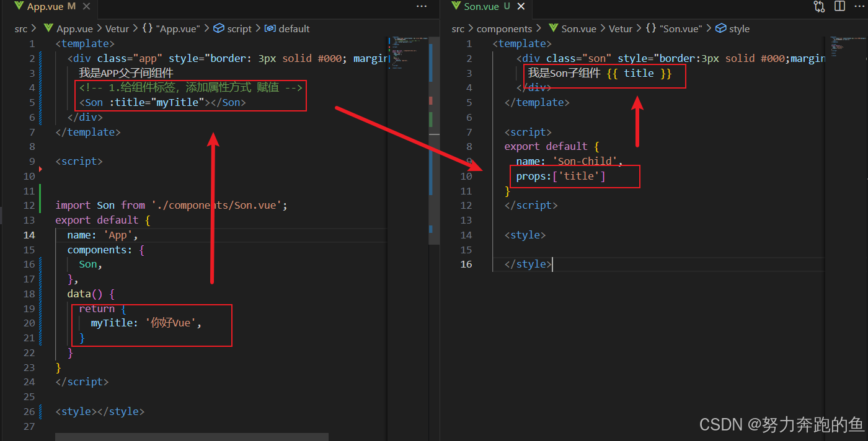Open the Son.vue file breadcrumb dropdown

coord(578,28)
